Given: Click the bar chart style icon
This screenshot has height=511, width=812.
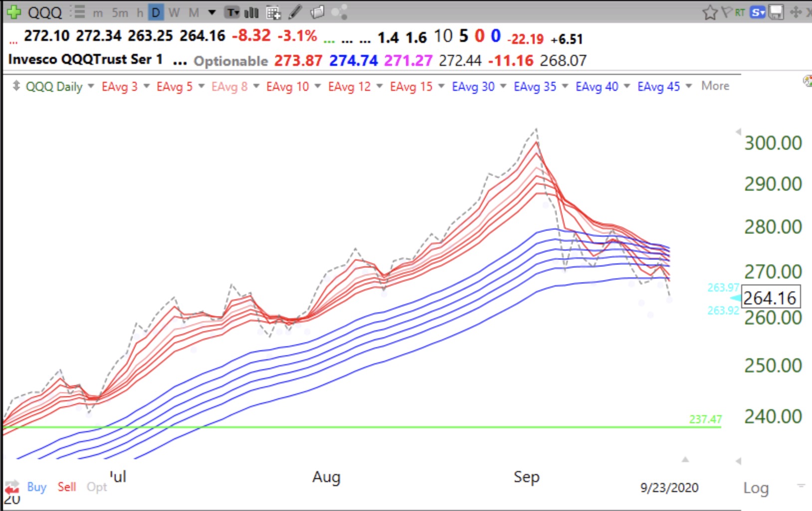Looking at the screenshot, I should 252,12.
